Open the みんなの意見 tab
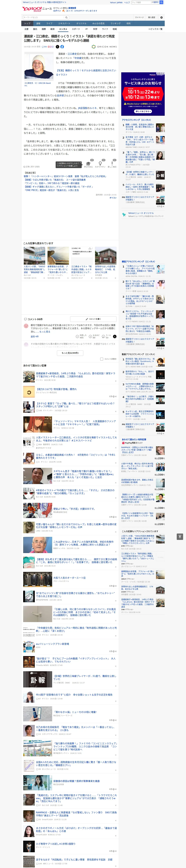 98,24
